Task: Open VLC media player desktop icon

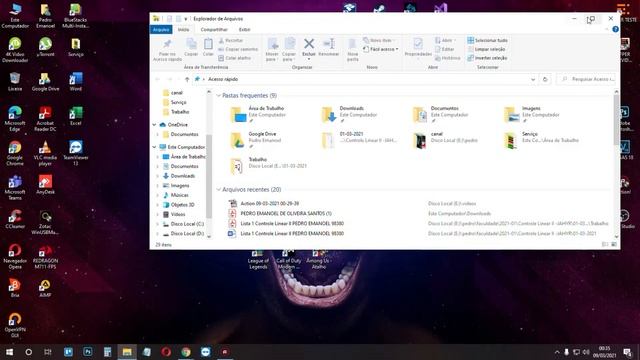Action: (45, 153)
